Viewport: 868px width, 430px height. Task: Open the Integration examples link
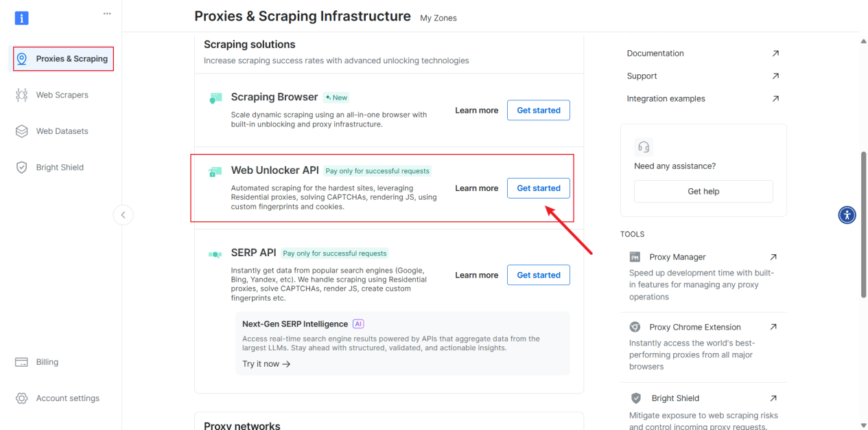click(x=666, y=98)
